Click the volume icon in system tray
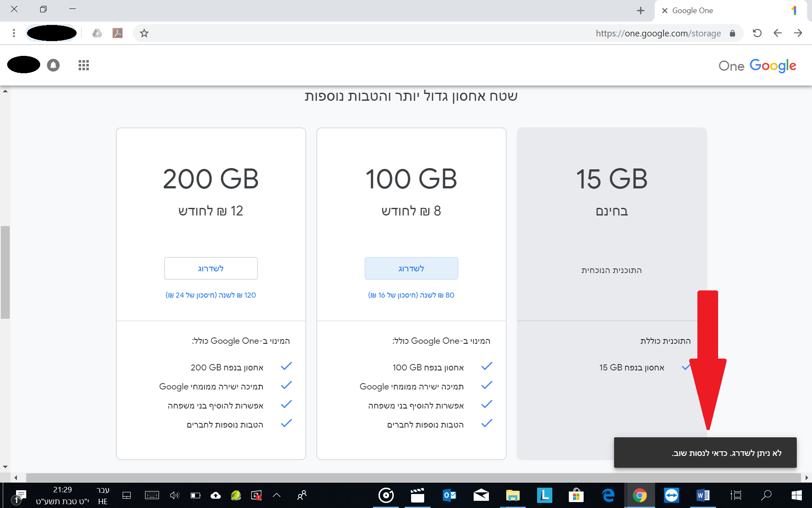812x508 pixels. pyautogui.click(x=174, y=495)
